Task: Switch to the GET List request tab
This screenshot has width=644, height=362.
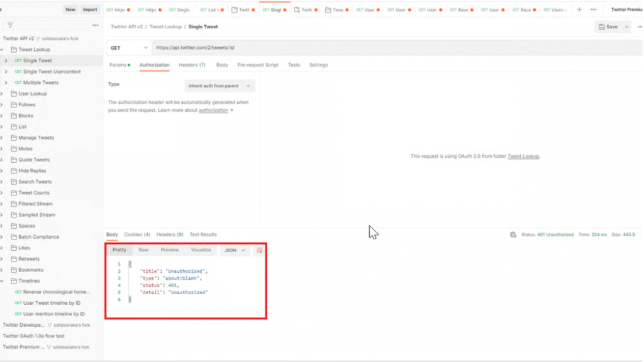Action: 212,9
